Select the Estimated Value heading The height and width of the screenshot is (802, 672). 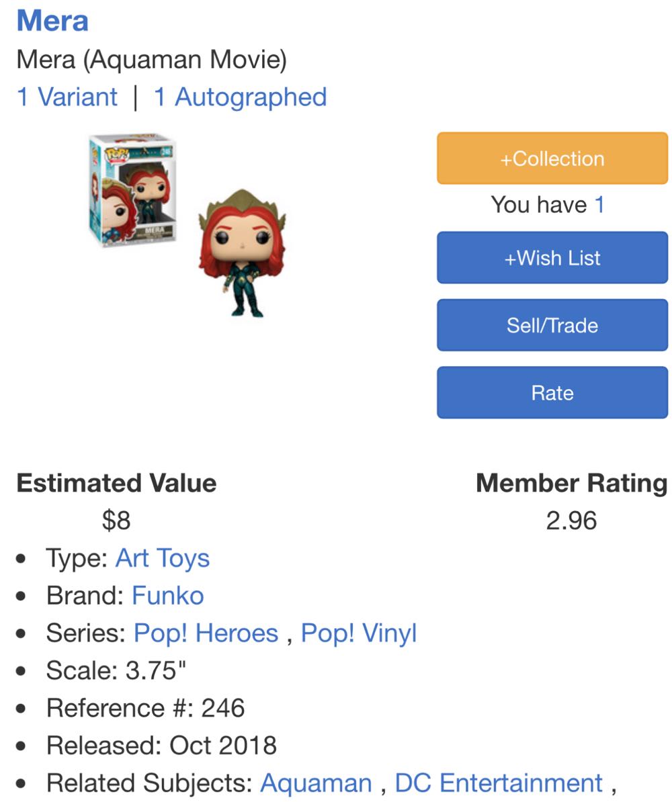pyautogui.click(x=117, y=482)
